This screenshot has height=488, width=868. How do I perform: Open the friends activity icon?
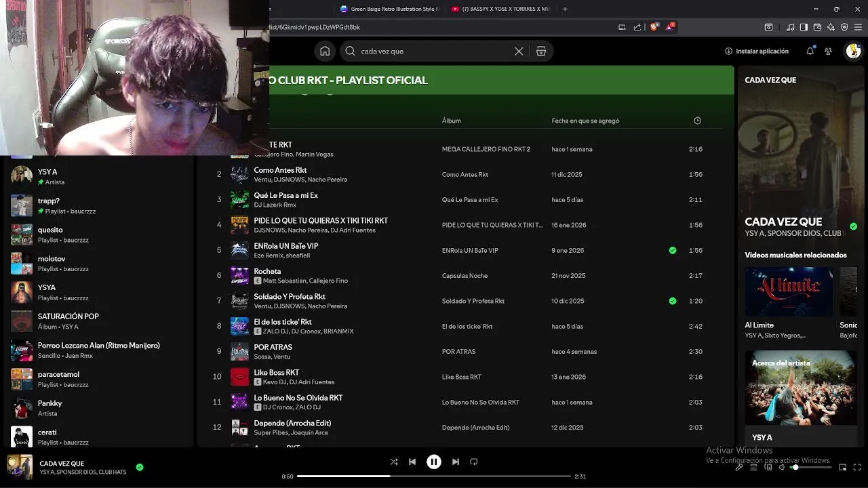[828, 51]
